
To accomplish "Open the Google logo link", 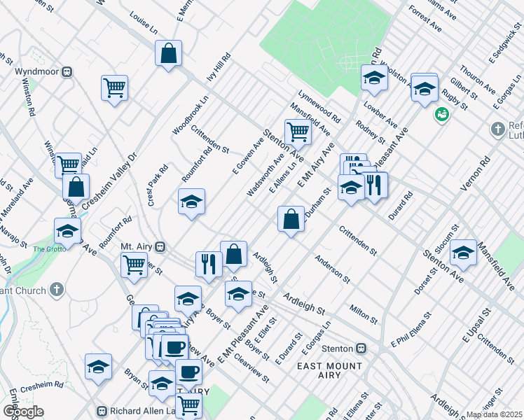I will click(x=24, y=412).
